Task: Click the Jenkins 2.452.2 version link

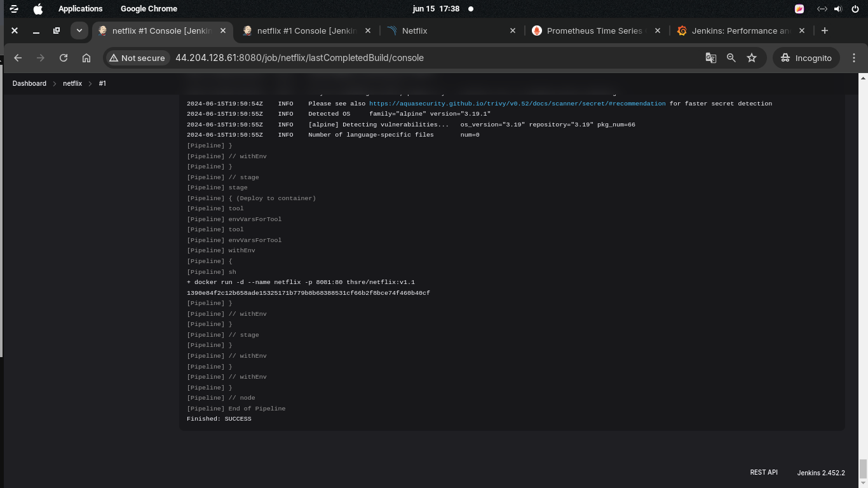Action: [x=821, y=473]
